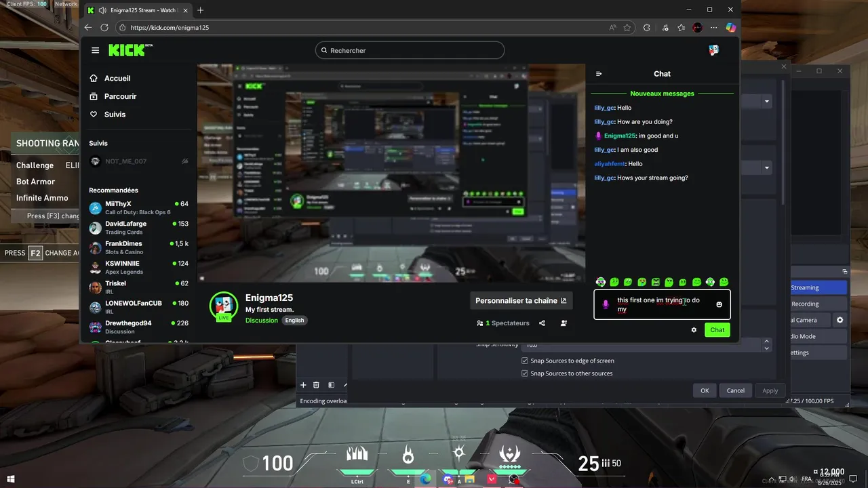Image resolution: width=868 pixels, height=488 pixels.
Task: Open recommended channel FrankDimes
Action: (x=138, y=247)
